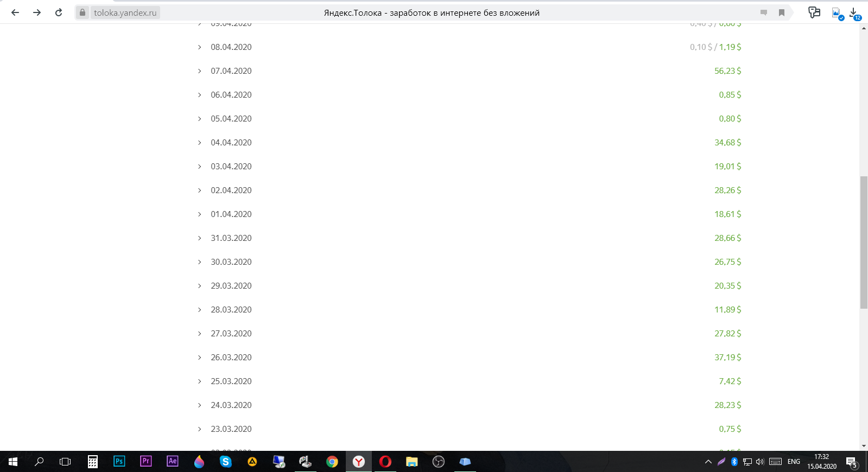Click the scrollbar down arrow

pyautogui.click(x=864, y=446)
